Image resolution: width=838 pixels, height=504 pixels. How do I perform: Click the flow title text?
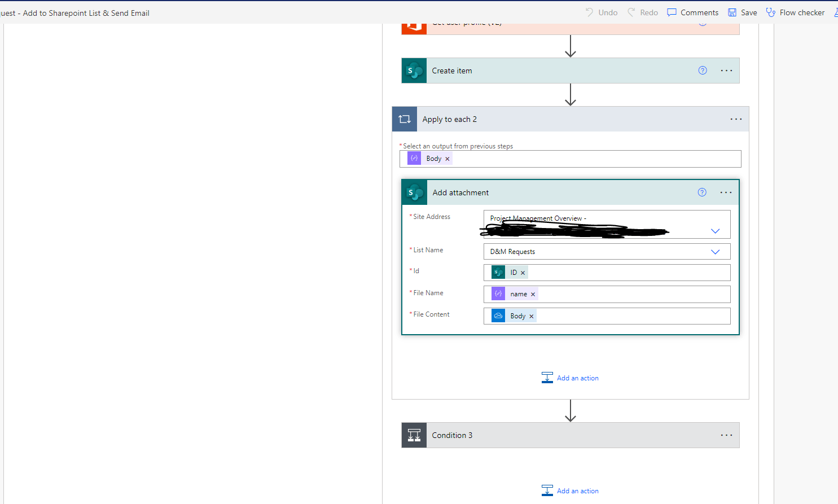[x=75, y=13]
